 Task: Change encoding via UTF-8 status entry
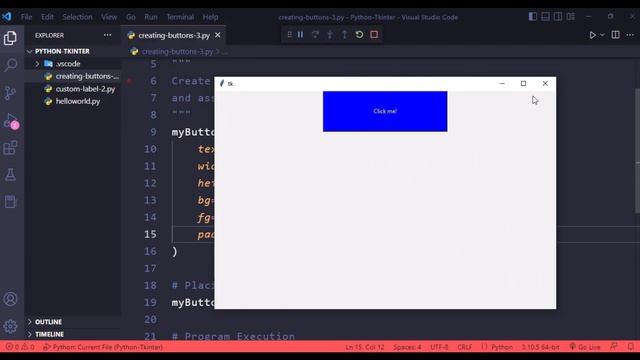(439, 347)
